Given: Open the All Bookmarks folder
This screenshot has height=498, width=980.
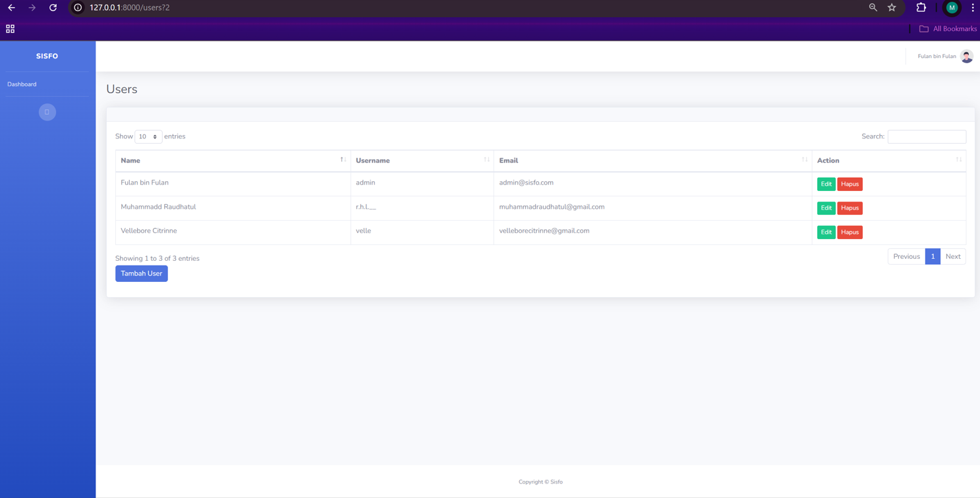Looking at the screenshot, I should [948, 29].
